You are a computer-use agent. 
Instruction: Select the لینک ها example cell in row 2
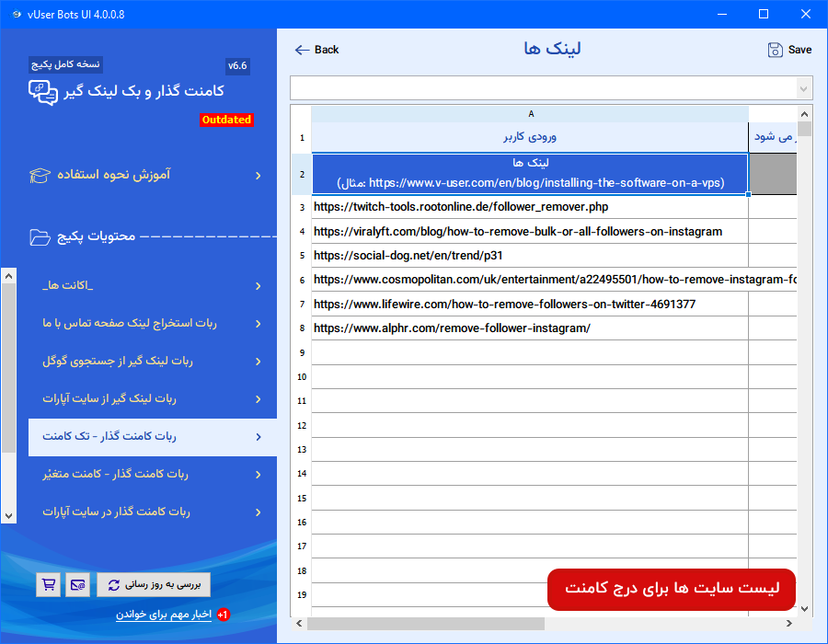(x=530, y=174)
